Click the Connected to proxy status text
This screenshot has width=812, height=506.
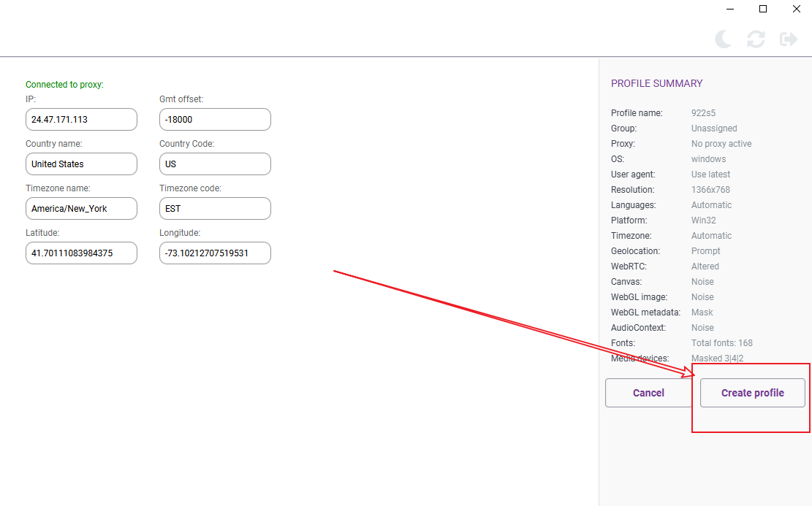[64, 85]
